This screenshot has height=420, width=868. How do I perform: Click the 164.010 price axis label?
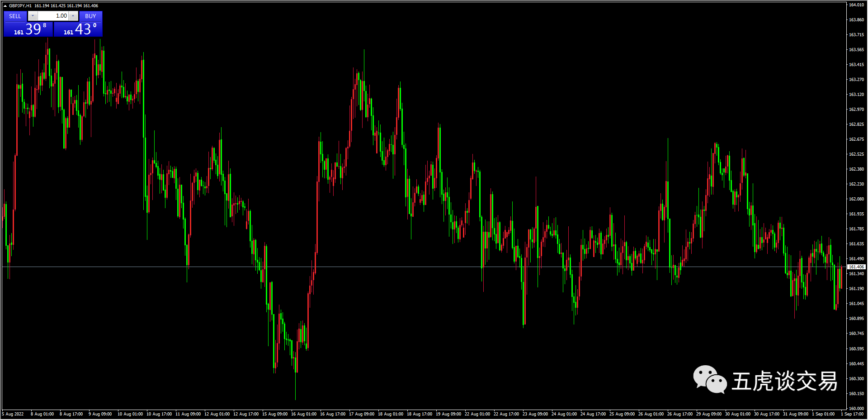pos(856,5)
